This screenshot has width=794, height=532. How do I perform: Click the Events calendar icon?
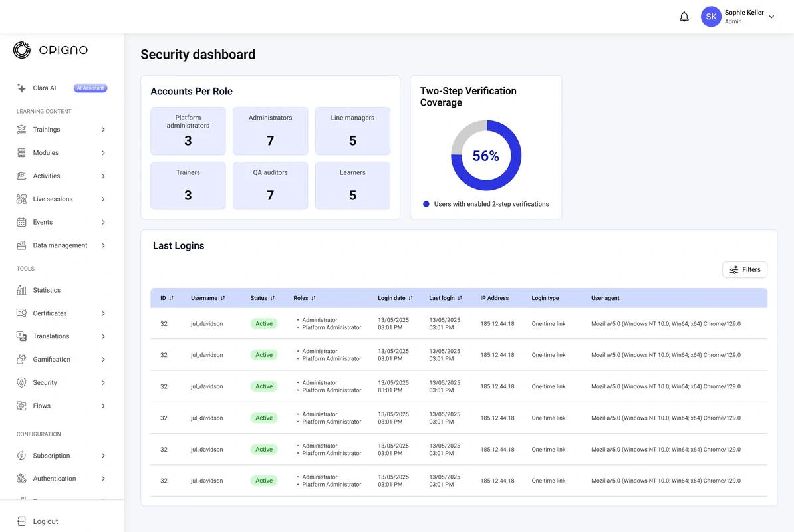(21, 222)
